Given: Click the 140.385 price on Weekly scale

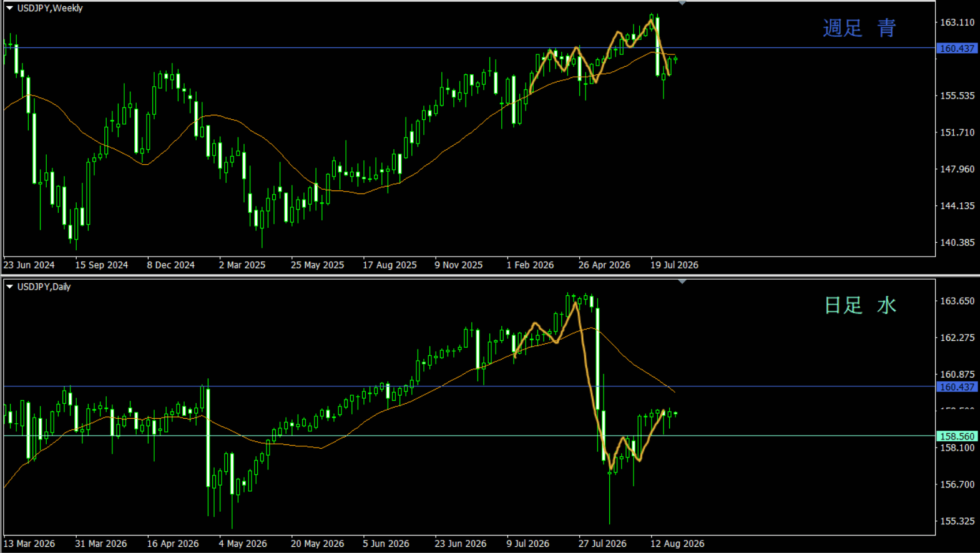Looking at the screenshot, I should (958, 242).
